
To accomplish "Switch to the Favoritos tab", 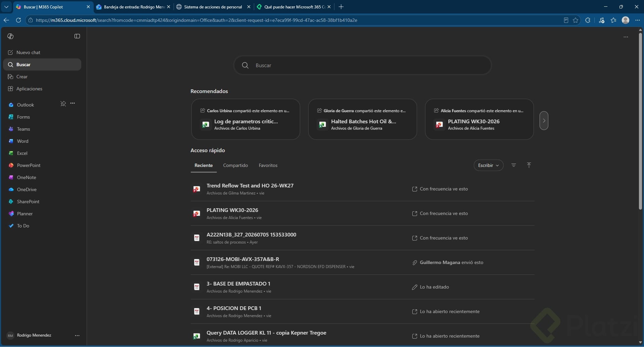I will (x=268, y=165).
